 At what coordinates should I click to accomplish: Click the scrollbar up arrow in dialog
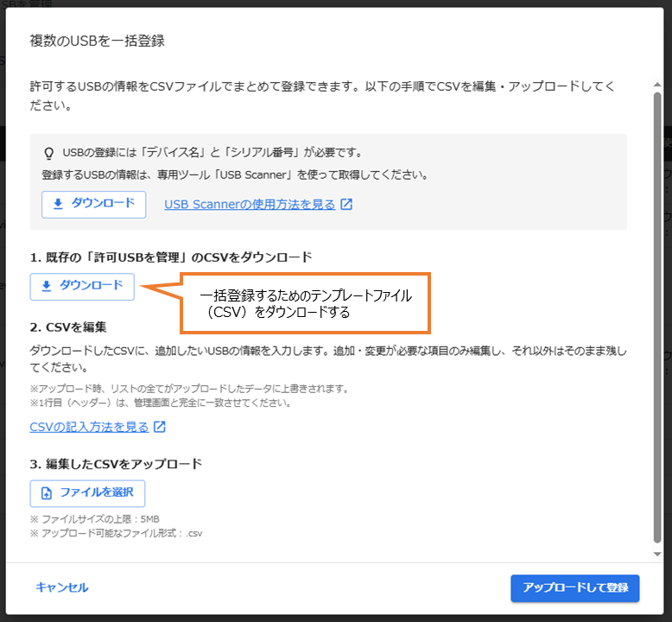tap(657, 85)
